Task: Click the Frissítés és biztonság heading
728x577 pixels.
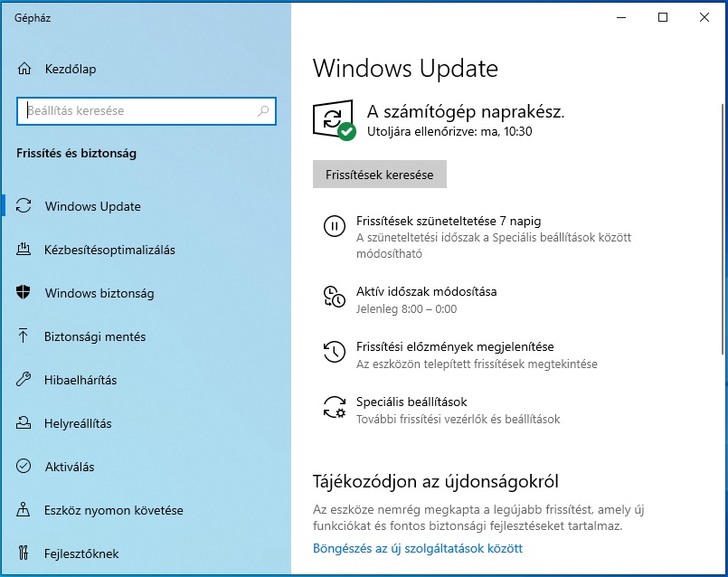Action: [x=77, y=153]
